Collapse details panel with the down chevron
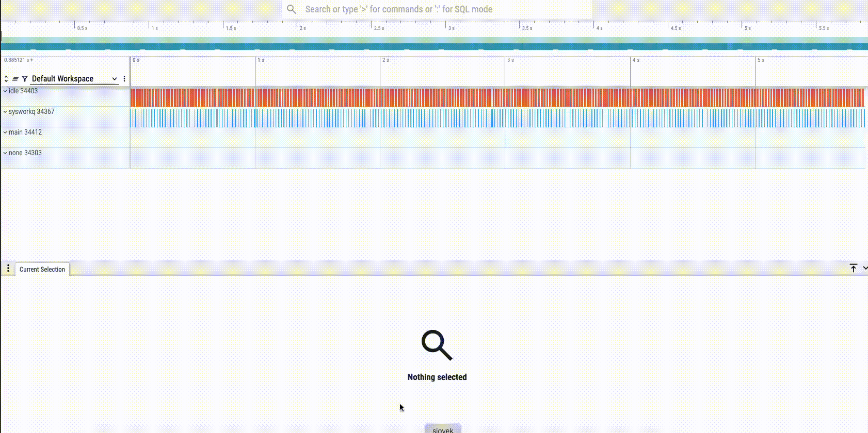868x433 pixels. pyautogui.click(x=865, y=268)
